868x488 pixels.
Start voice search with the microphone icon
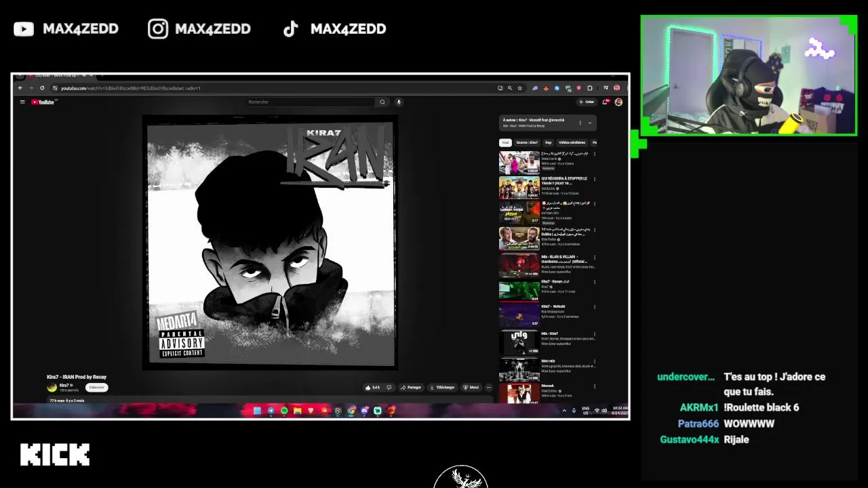(x=399, y=102)
